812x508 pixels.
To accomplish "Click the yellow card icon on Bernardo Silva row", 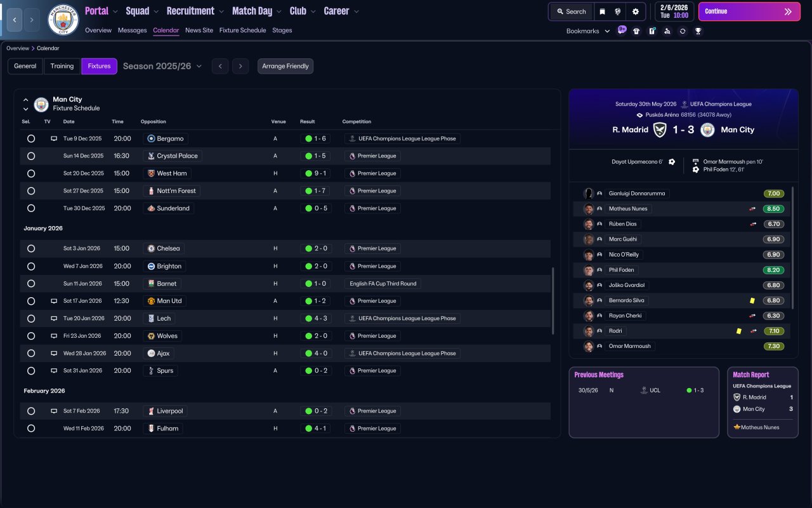I will 752,300.
